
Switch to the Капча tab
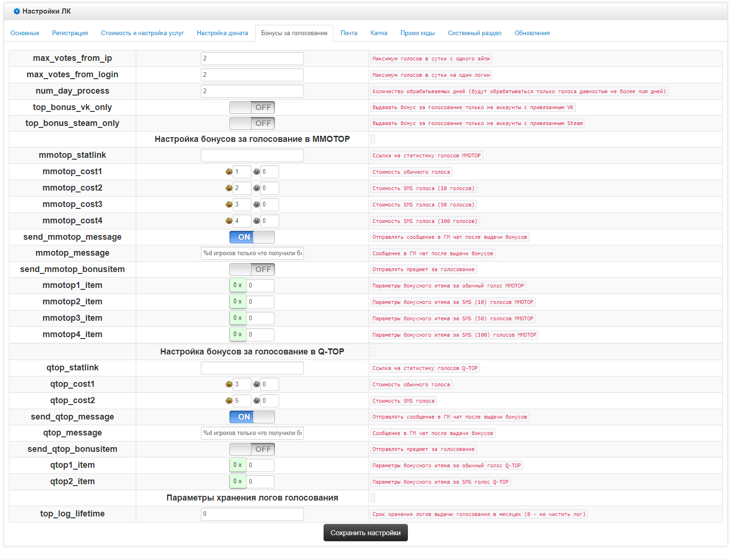(379, 33)
